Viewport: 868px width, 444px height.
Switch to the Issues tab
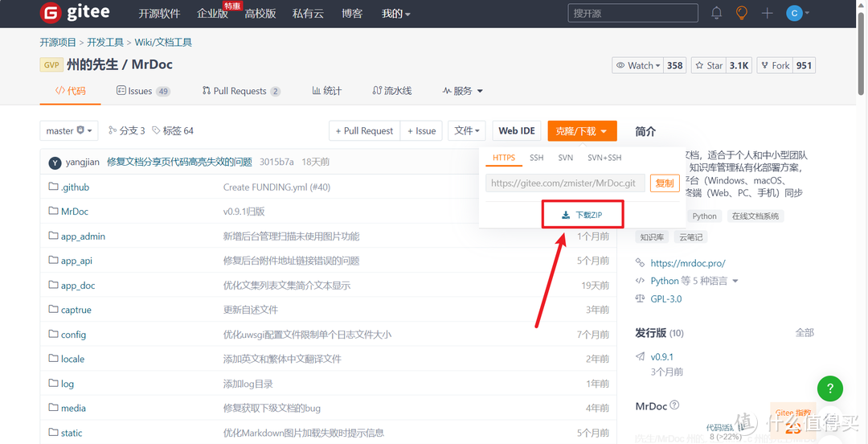[x=143, y=91]
